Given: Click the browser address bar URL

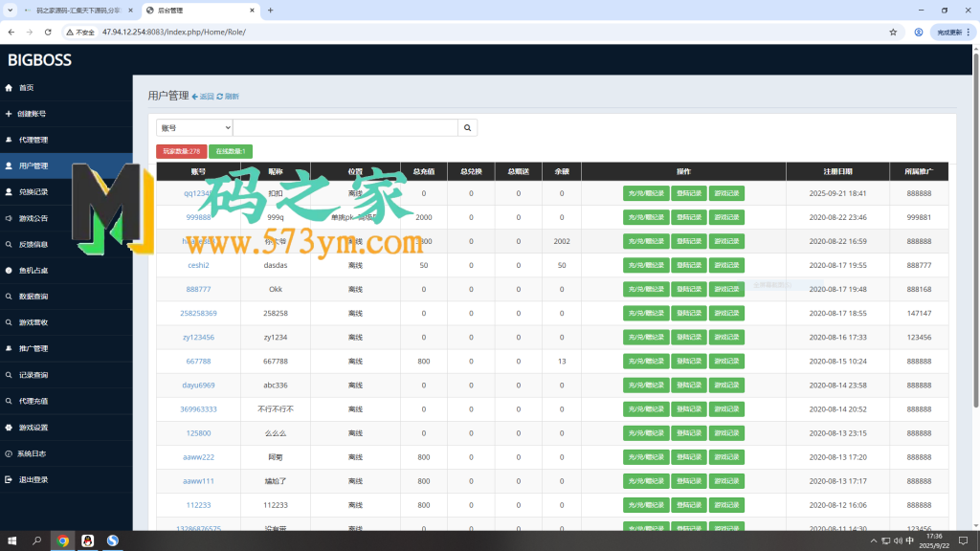Looking at the screenshot, I should 174,32.
